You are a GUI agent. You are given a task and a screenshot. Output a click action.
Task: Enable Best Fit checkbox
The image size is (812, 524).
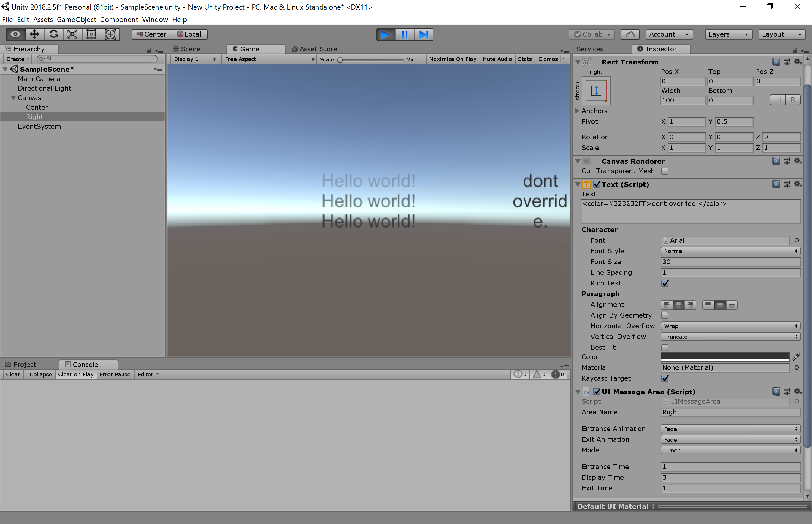pos(665,347)
